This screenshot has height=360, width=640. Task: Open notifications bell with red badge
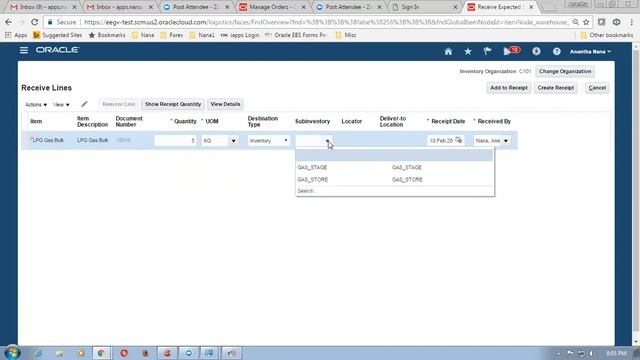point(511,51)
